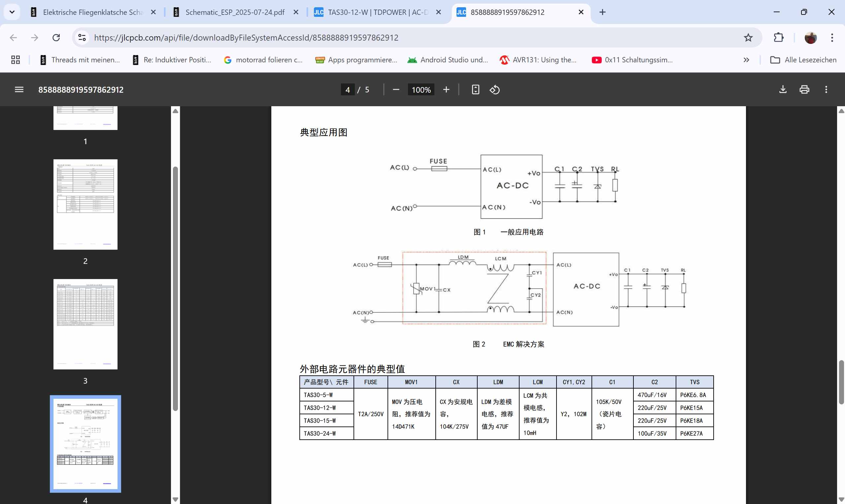
Task: Click TAS30-24-W table row cell
Action: (326, 433)
